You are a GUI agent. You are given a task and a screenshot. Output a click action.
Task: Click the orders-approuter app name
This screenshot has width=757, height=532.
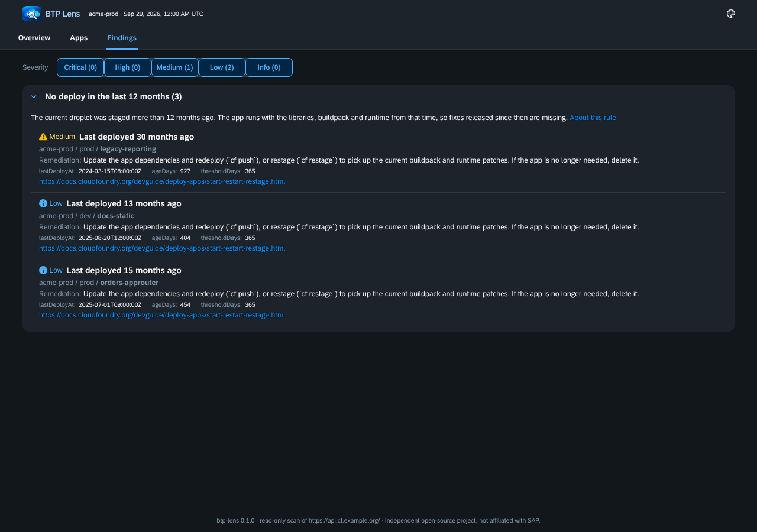click(130, 283)
